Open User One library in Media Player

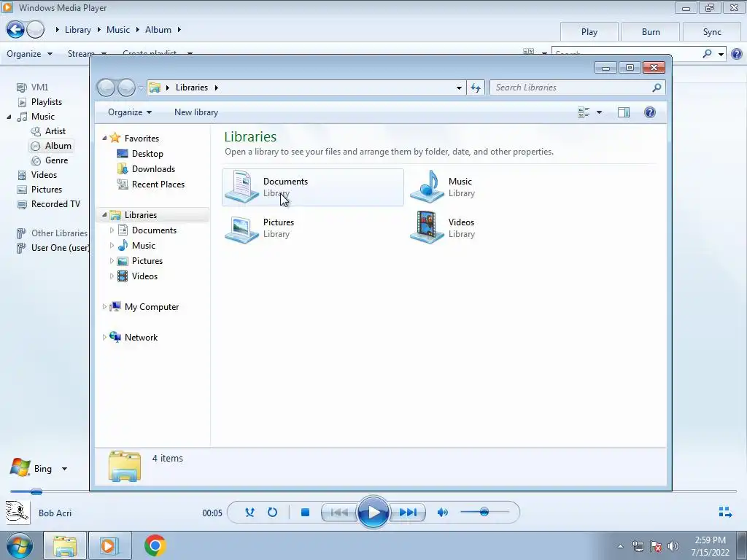(x=60, y=248)
